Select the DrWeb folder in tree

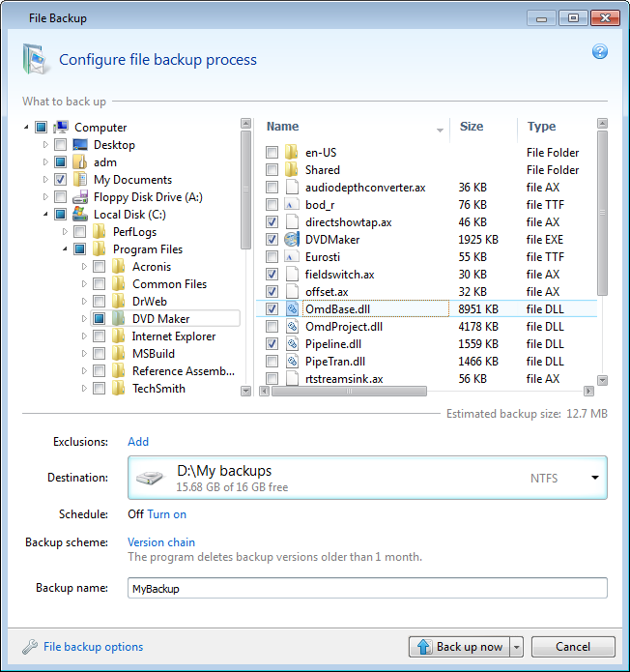(150, 301)
